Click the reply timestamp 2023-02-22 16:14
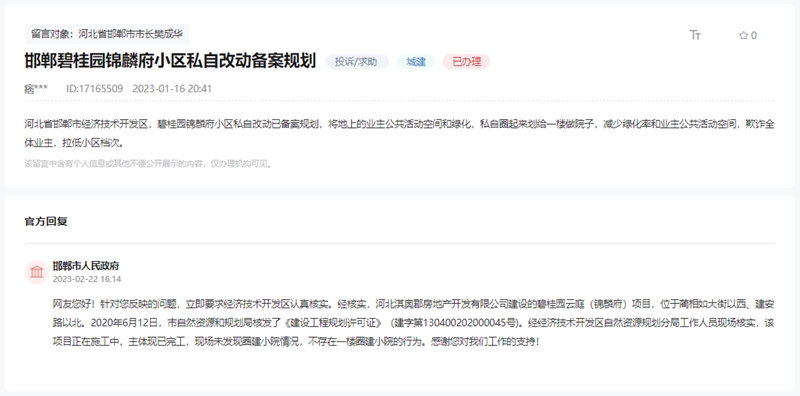 coord(87,279)
